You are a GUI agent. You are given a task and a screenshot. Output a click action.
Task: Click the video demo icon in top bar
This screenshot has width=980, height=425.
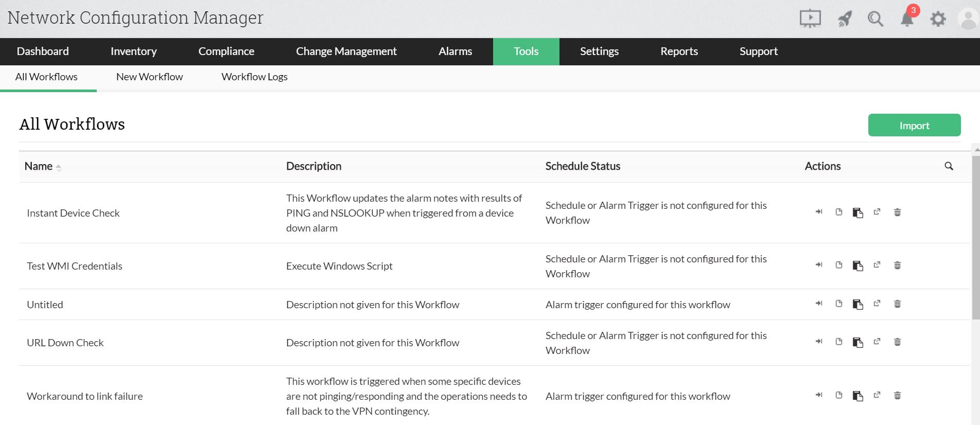(x=810, y=18)
